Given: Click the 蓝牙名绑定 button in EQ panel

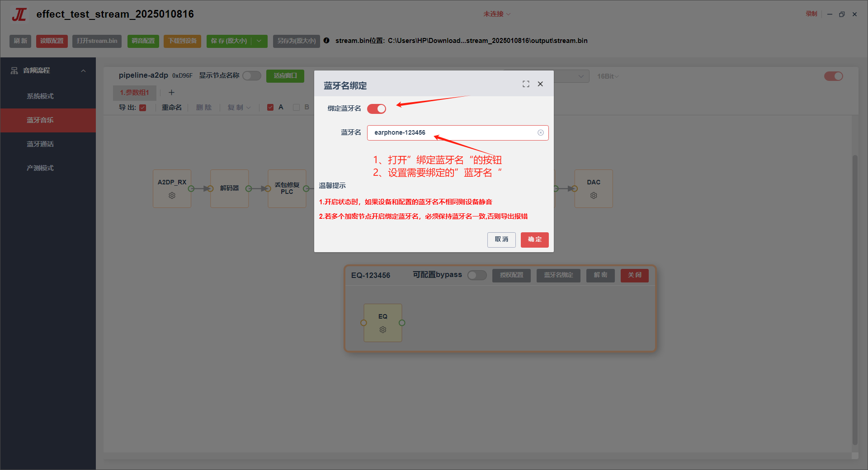Looking at the screenshot, I should click(x=558, y=275).
